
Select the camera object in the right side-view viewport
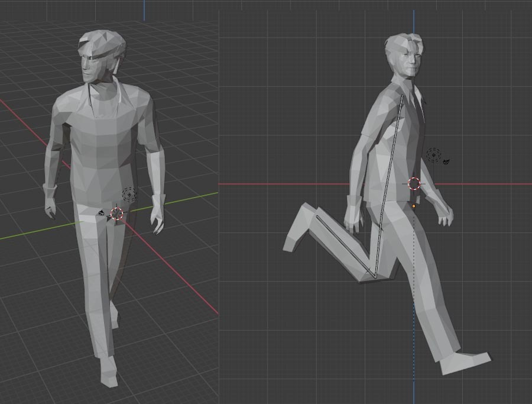(x=446, y=161)
